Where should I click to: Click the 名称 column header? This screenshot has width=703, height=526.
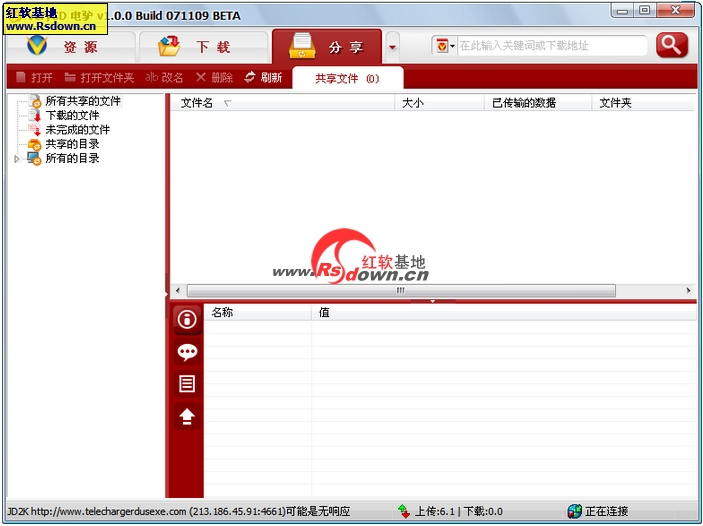258,313
